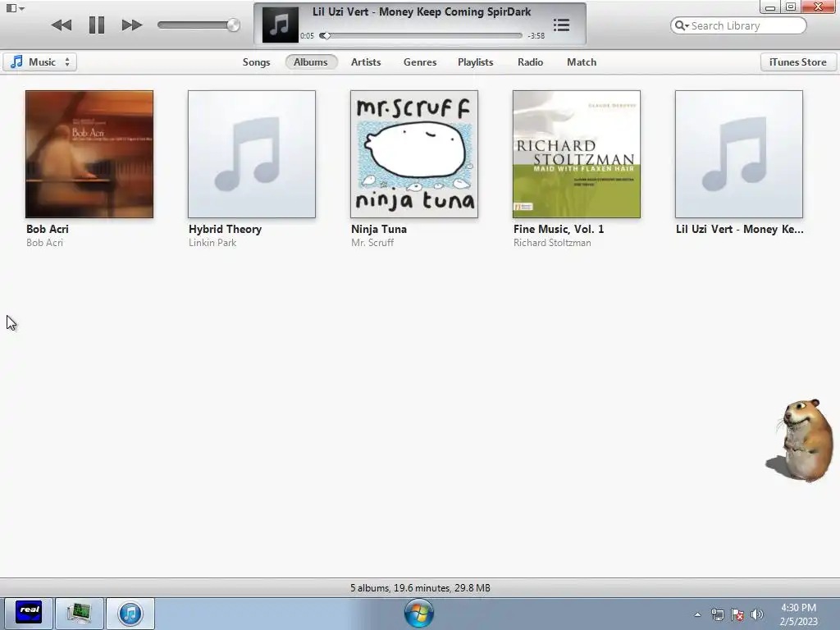Select the Albums tab
This screenshot has width=840, height=630.
(311, 62)
